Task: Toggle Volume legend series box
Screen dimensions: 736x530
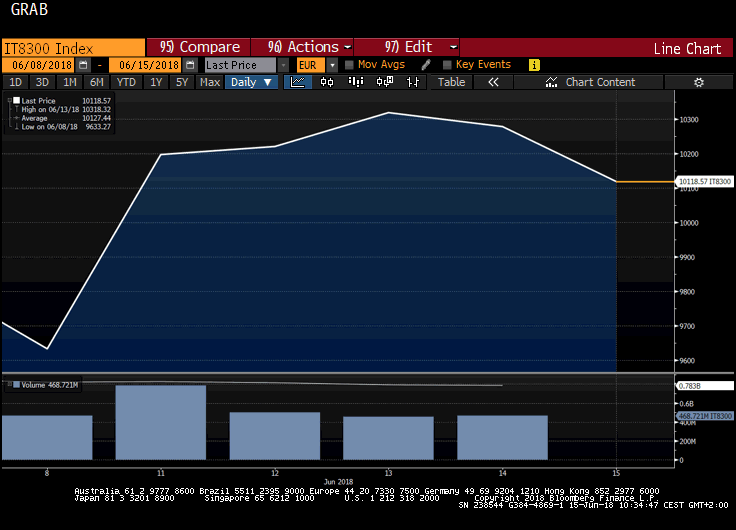Action: [16, 385]
